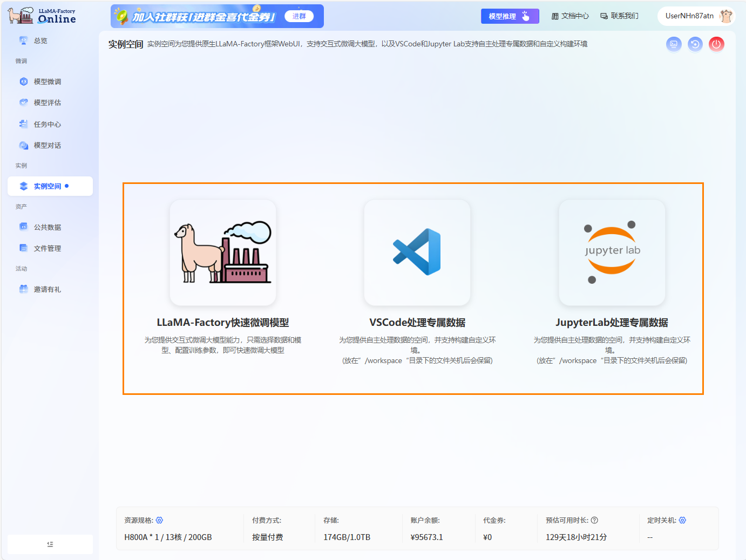Open the 资源规格 settings gear

pyautogui.click(x=159, y=520)
